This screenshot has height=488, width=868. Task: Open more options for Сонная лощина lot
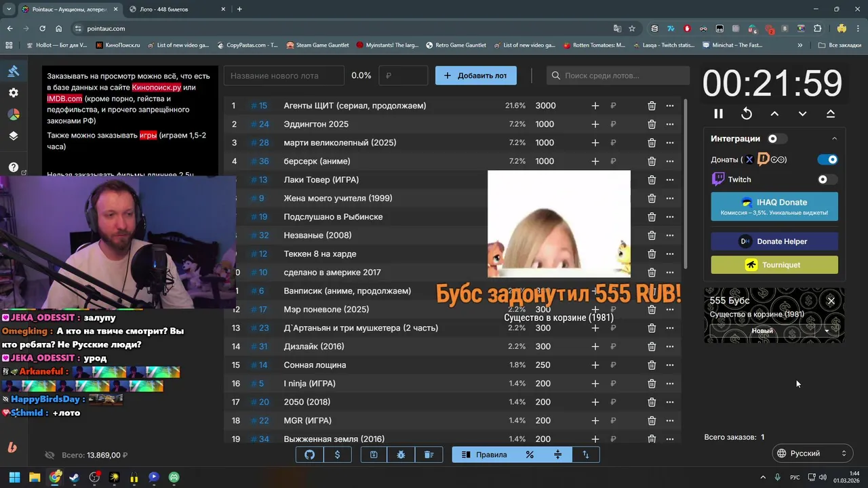point(670,365)
